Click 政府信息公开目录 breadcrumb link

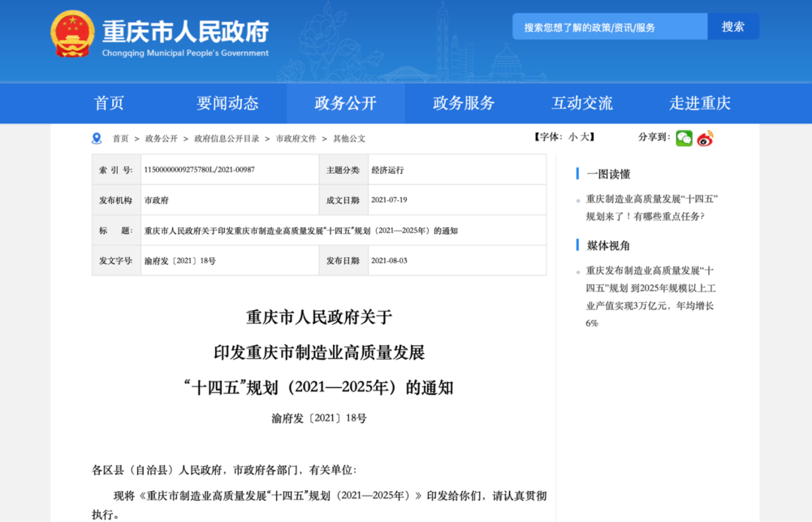point(226,139)
